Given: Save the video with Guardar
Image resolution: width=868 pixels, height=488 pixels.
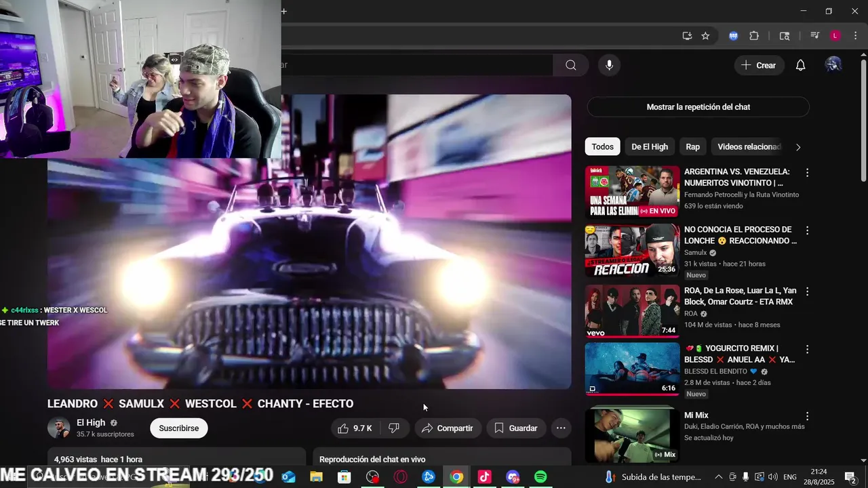Looking at the screenshot, I should click(x=516, y=428).
